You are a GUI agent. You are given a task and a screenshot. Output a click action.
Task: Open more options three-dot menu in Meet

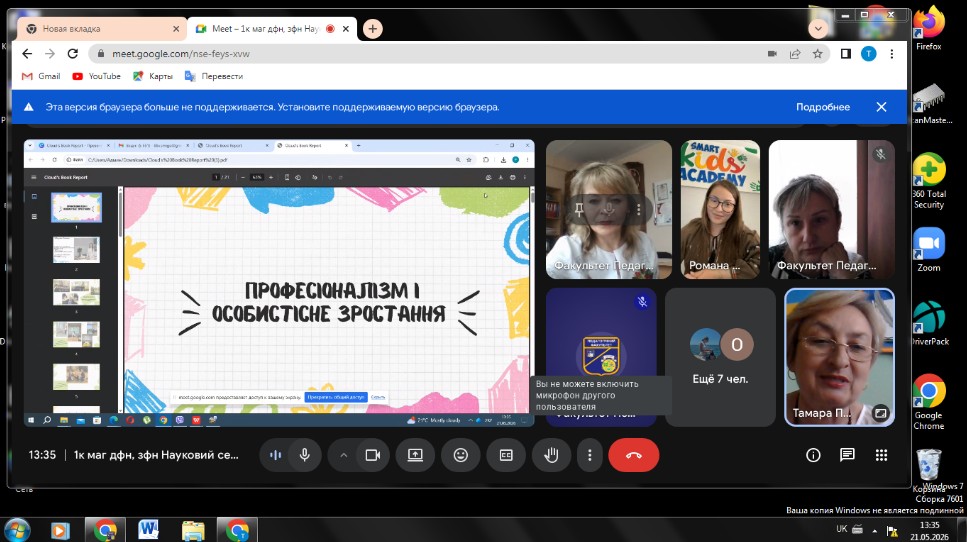pyautogui.click(x=590, y=455)
